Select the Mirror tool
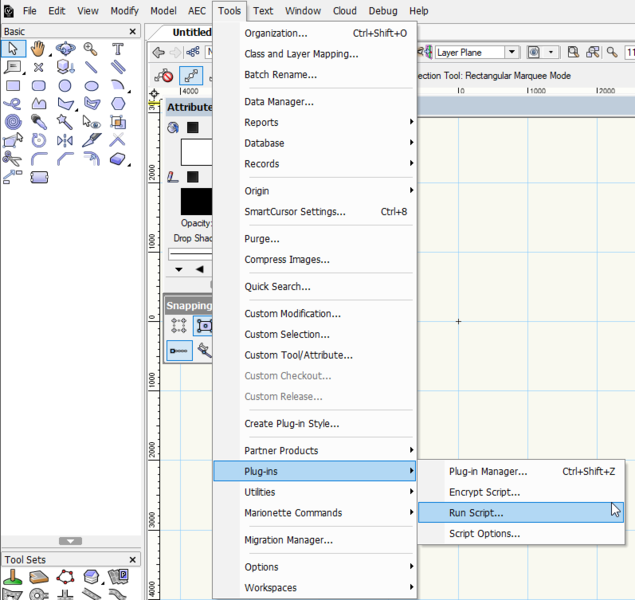 pos(65,140)
